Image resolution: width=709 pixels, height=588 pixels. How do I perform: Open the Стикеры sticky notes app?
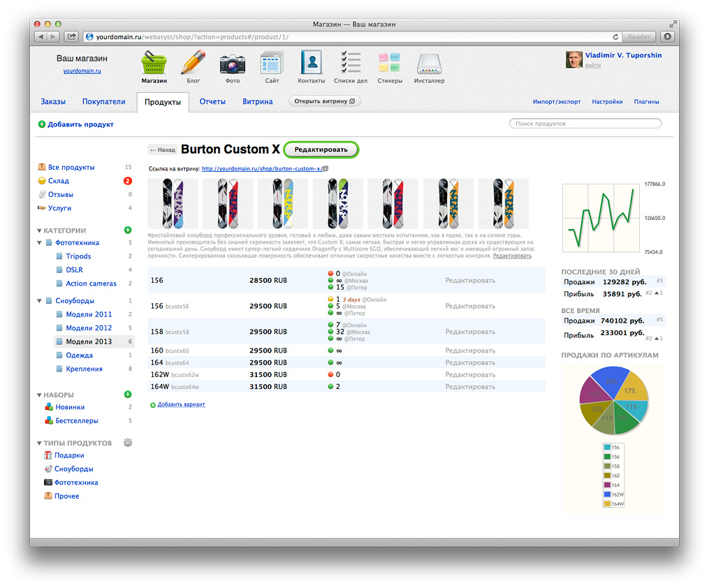coord(390,67)
